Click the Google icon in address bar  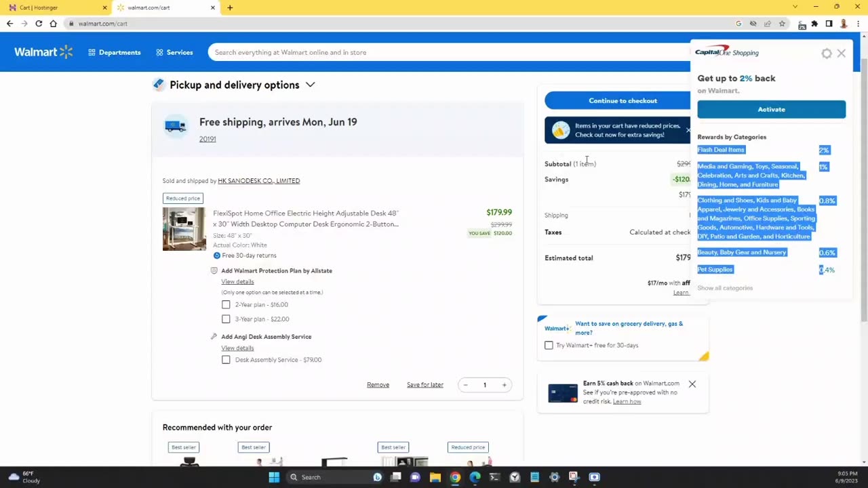[738, 24]
